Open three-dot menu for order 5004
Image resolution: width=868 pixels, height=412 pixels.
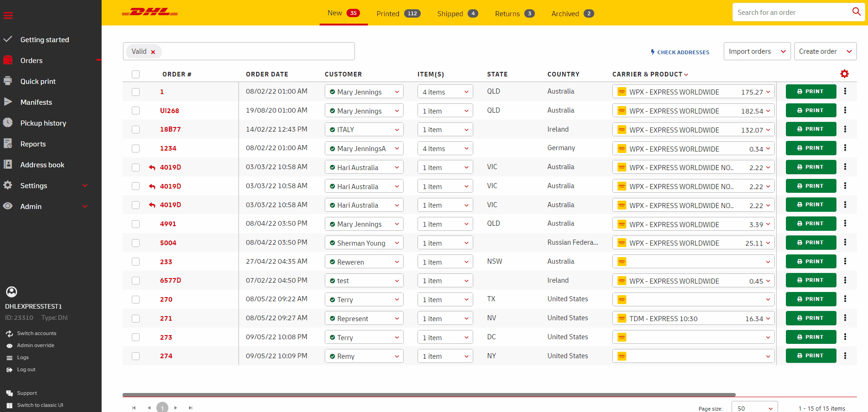point(845,242)
